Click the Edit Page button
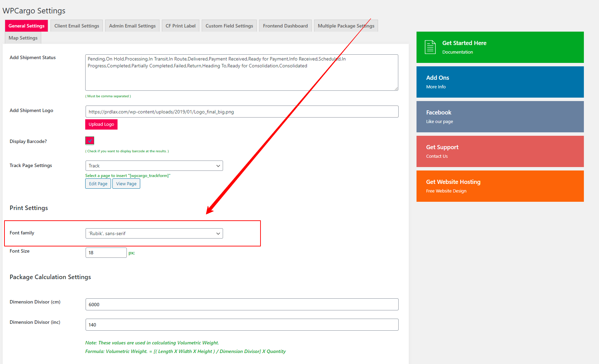The width and height of the screenshot is (599, 364). click(98, 184)
